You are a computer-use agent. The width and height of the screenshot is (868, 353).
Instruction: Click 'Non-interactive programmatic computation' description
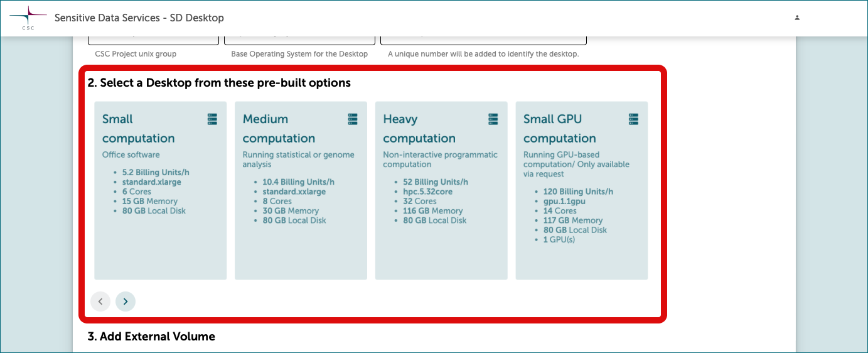[x=441, y=160]
